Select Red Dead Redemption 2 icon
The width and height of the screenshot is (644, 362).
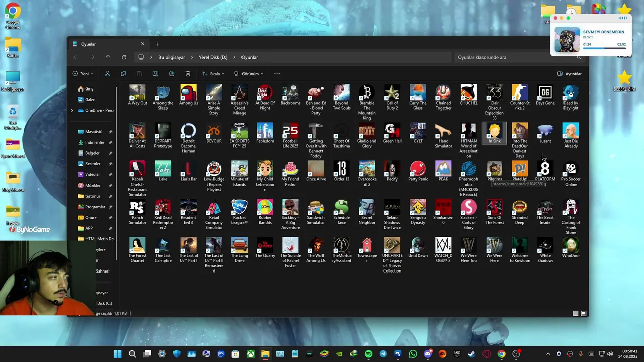click(163, 215)
